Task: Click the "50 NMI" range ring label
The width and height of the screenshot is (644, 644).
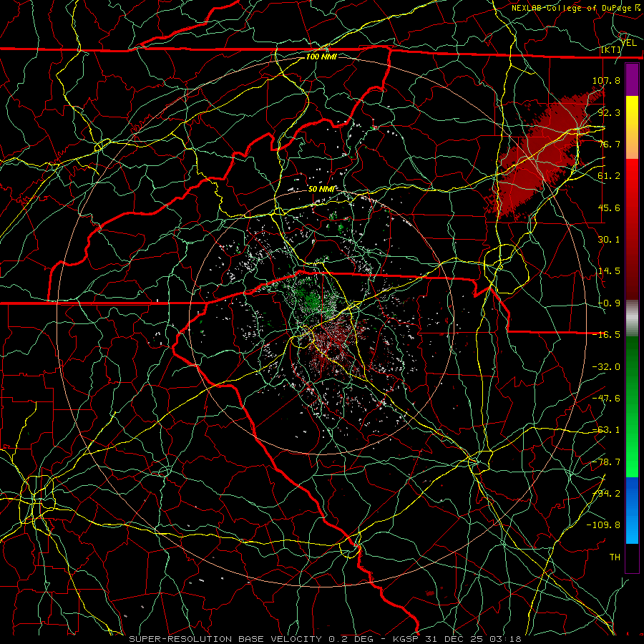Action: [321, 189]
